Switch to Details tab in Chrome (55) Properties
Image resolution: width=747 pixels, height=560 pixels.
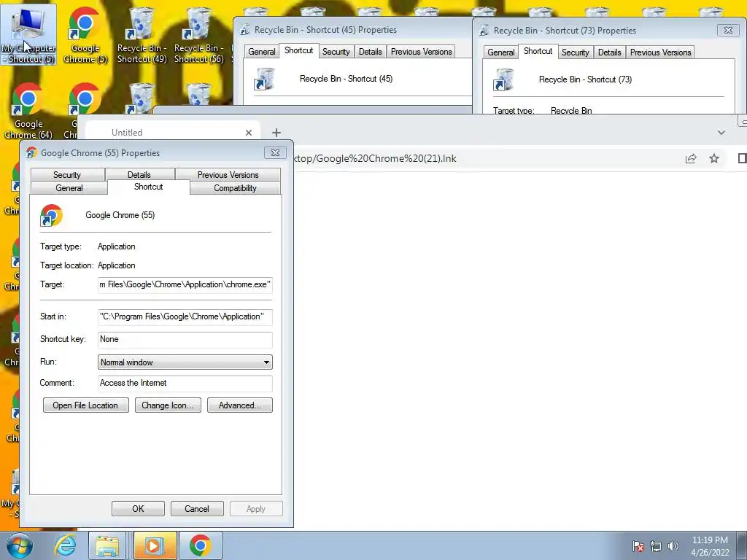tap(139, 175)
